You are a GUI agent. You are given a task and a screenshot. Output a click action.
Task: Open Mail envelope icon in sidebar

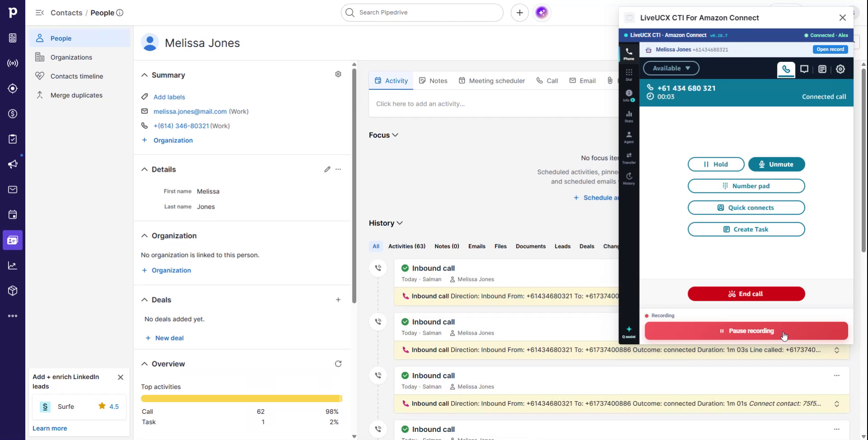tap(13, 190)
